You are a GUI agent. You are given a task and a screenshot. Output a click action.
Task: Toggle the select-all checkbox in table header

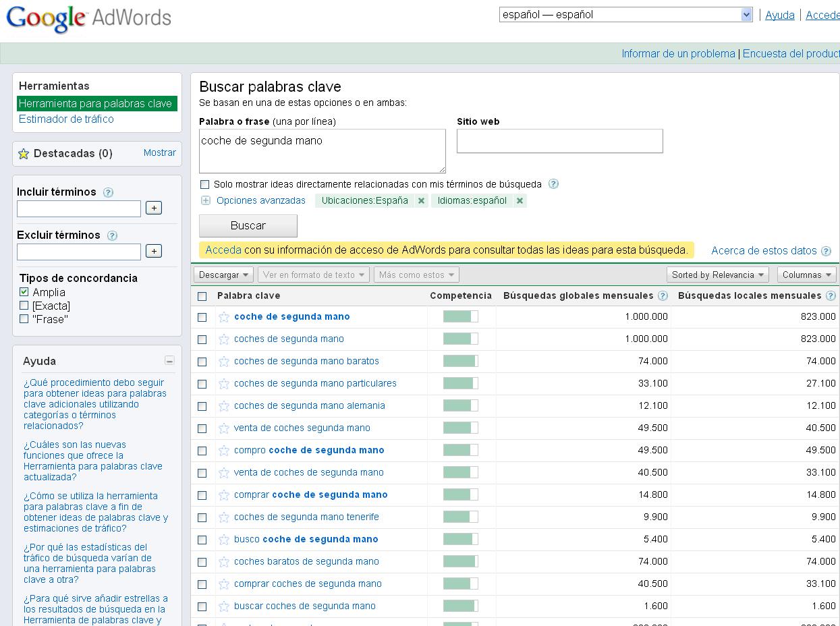(x=202, y=296)
